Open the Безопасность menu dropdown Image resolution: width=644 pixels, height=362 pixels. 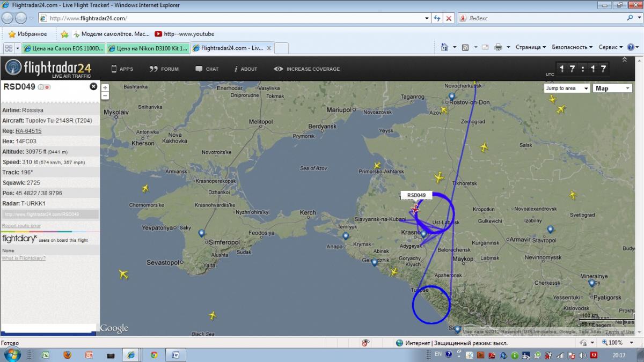click(x=572, y=47)
